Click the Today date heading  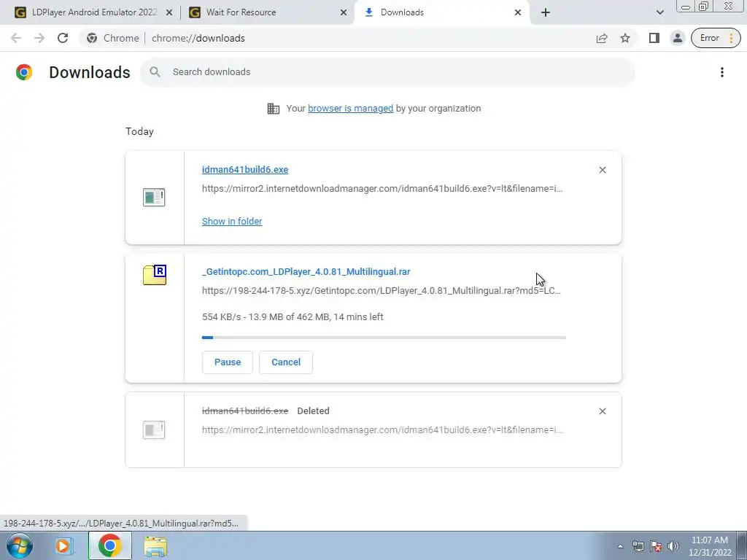coord(139,132)
